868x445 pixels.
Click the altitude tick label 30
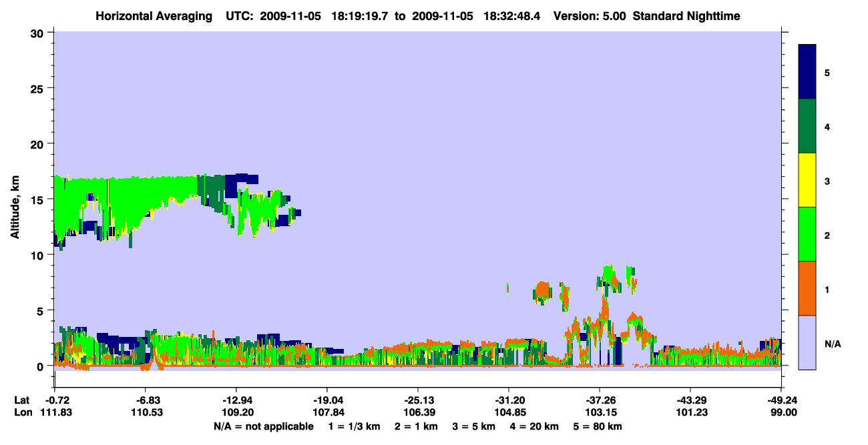click(x=39, y=33)
